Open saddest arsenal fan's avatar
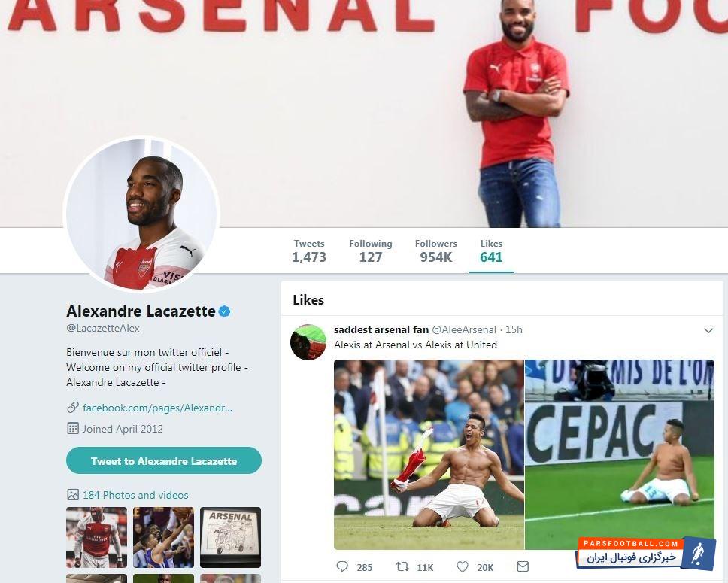This screenshot has width=728, height=583. coord(308,342)
